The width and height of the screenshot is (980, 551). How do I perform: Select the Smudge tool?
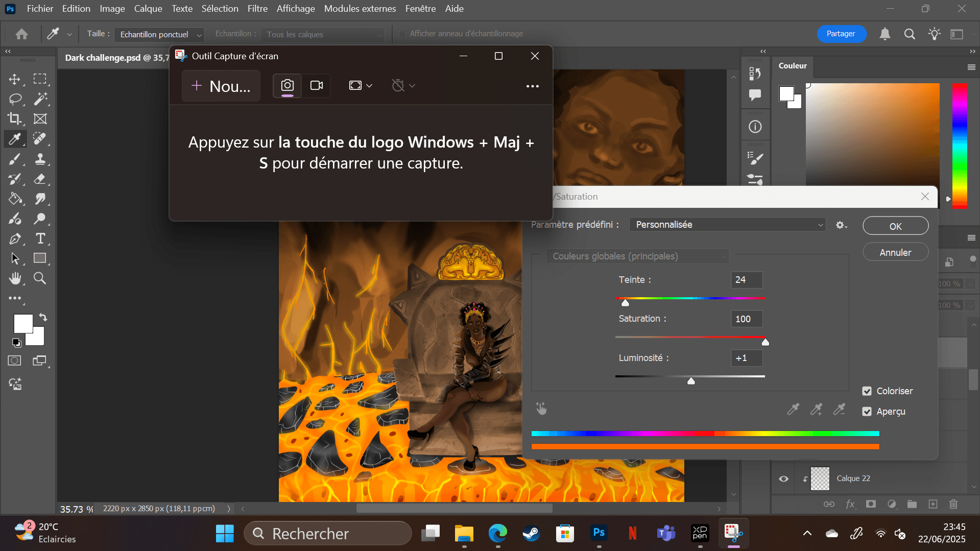tap(40, 199)
